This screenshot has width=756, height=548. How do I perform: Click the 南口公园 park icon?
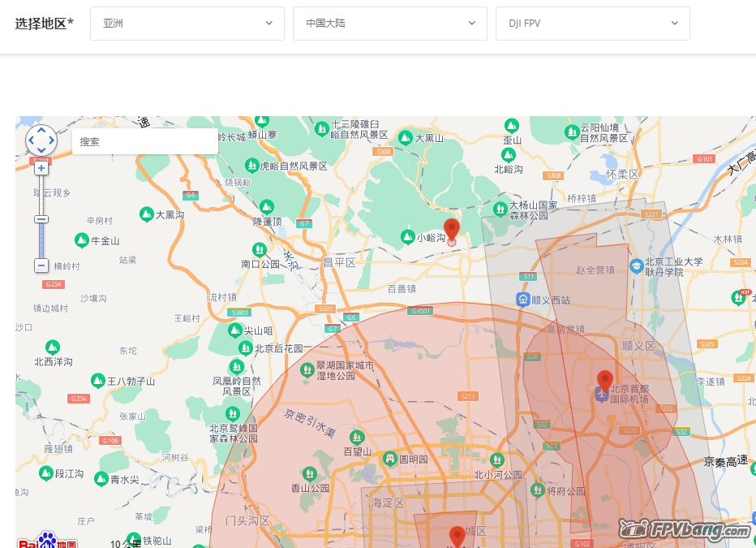pos(260,249)
